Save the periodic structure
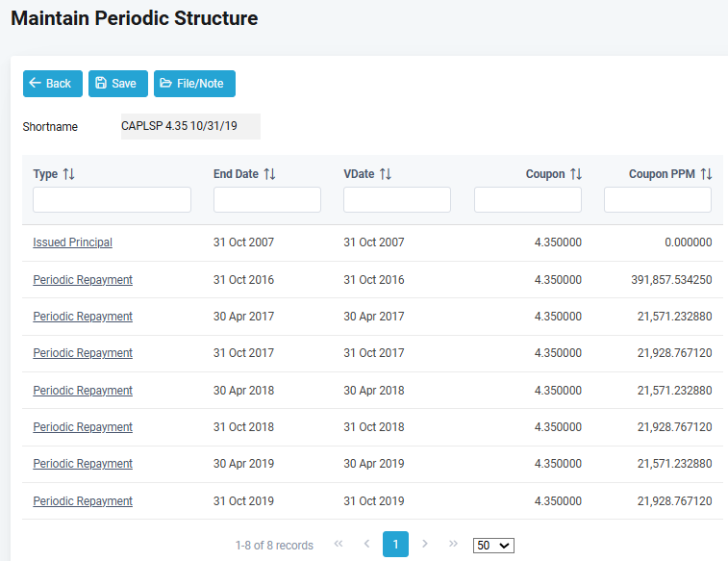Screen dimensions: 728x561 (x=117, y=84)
